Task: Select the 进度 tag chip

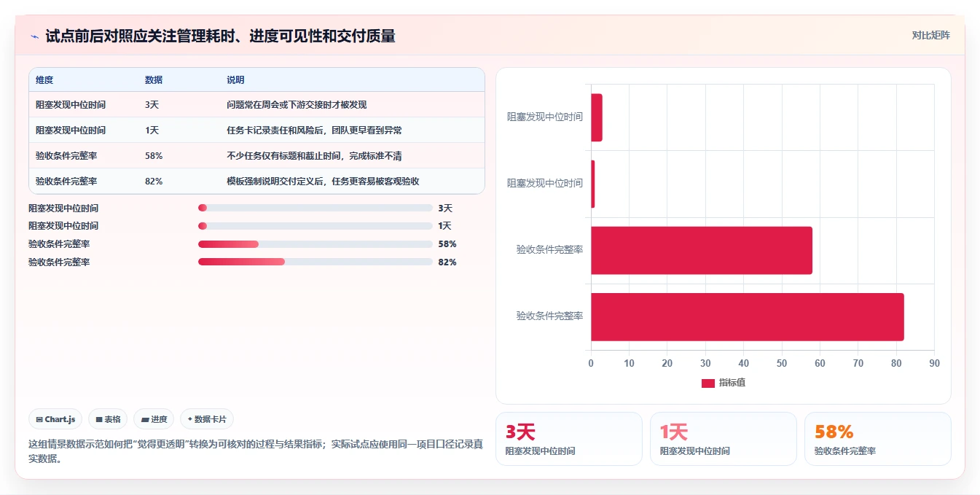Action: [x=154, y=419]
